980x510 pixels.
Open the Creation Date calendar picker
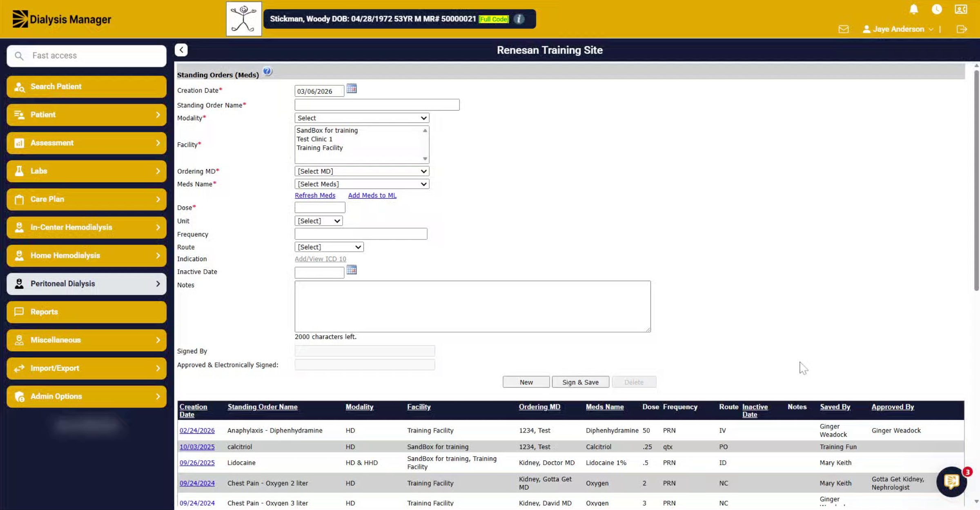click(x=352, y=89)
